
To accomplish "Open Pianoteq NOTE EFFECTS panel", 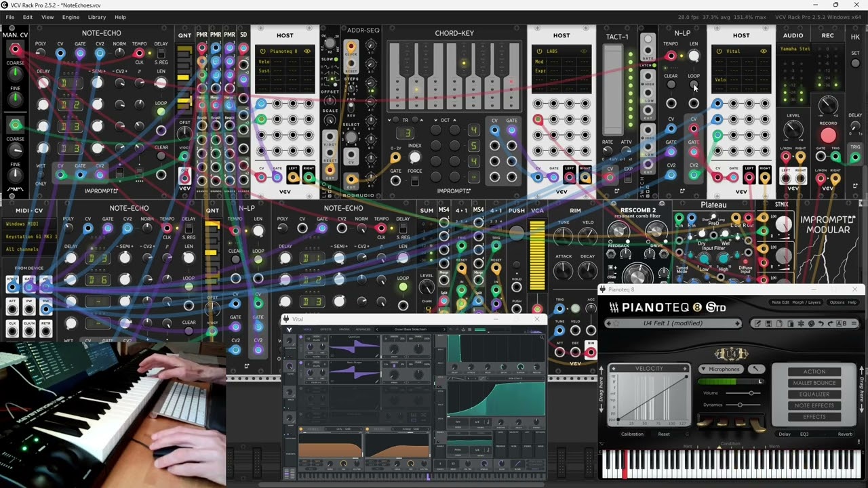I will pos(814,405).
